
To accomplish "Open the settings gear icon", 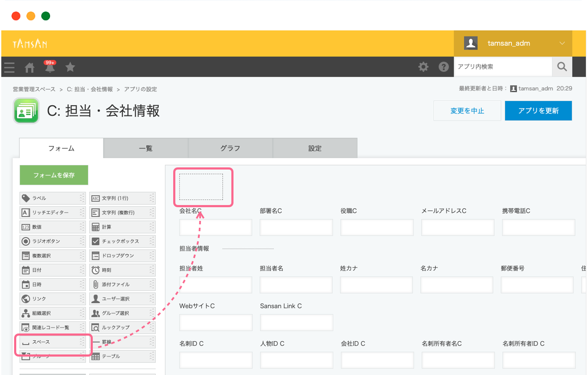I will coord(423,67).
